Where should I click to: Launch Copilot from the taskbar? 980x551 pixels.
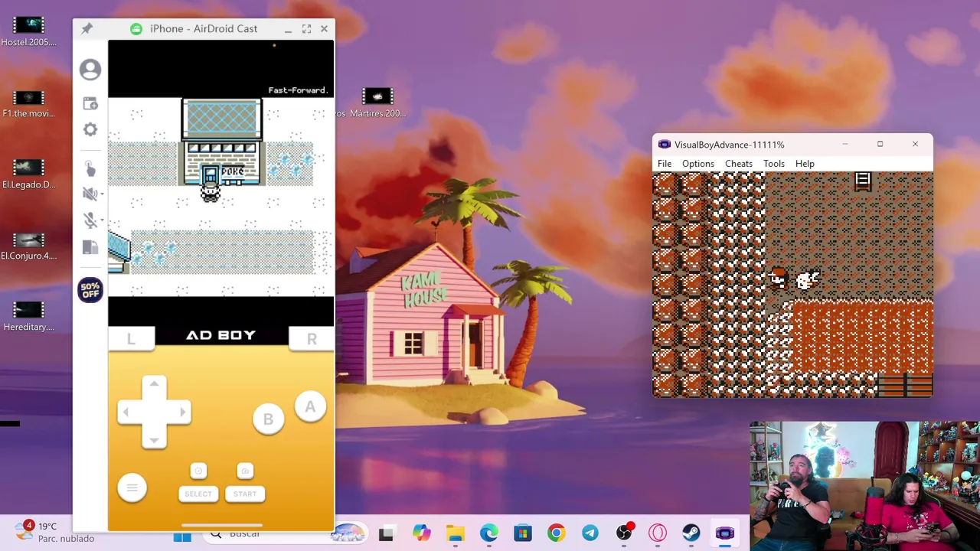[x=421, y=533]
